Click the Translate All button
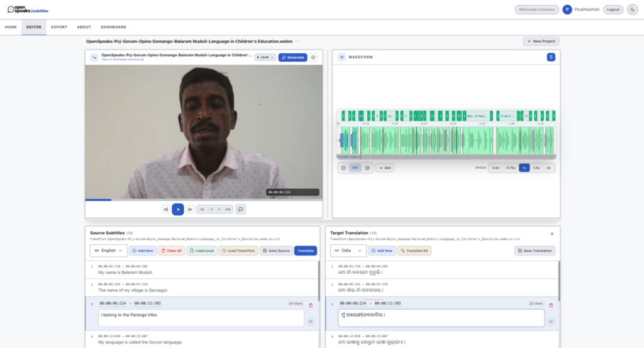Viewport: 644px width, 348px height. pyautogui.click(x=414, y=250)
